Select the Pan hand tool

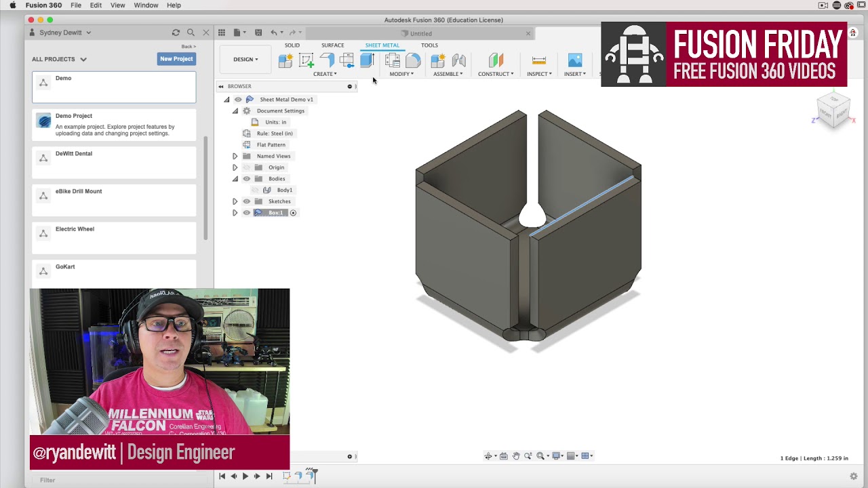click(516, 456)
